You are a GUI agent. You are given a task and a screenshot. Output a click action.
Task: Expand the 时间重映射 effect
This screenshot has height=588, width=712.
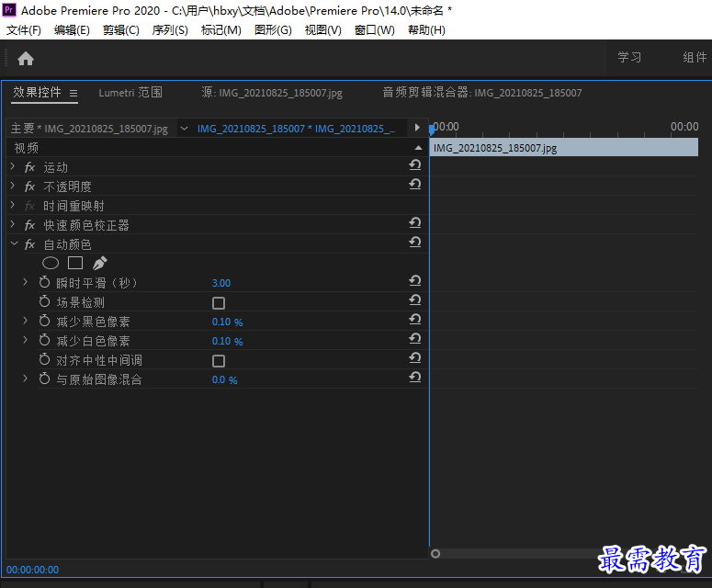click(13, 205)
